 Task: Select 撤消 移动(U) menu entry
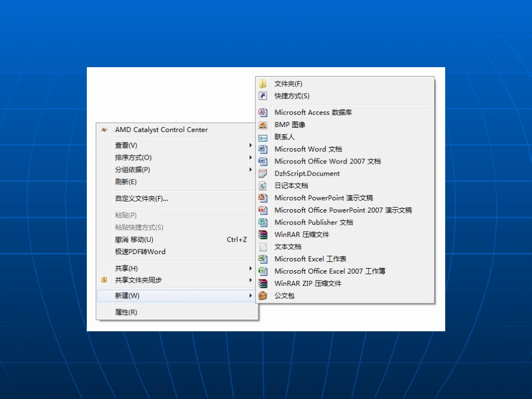(134, 240)
